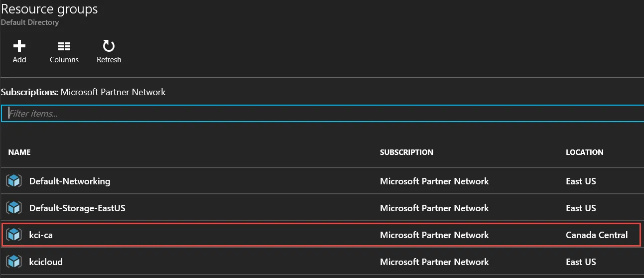Click Microsoft Partner Network in the kci-ca row
This screenshot has height=278, width=644.
pos(434,235)
